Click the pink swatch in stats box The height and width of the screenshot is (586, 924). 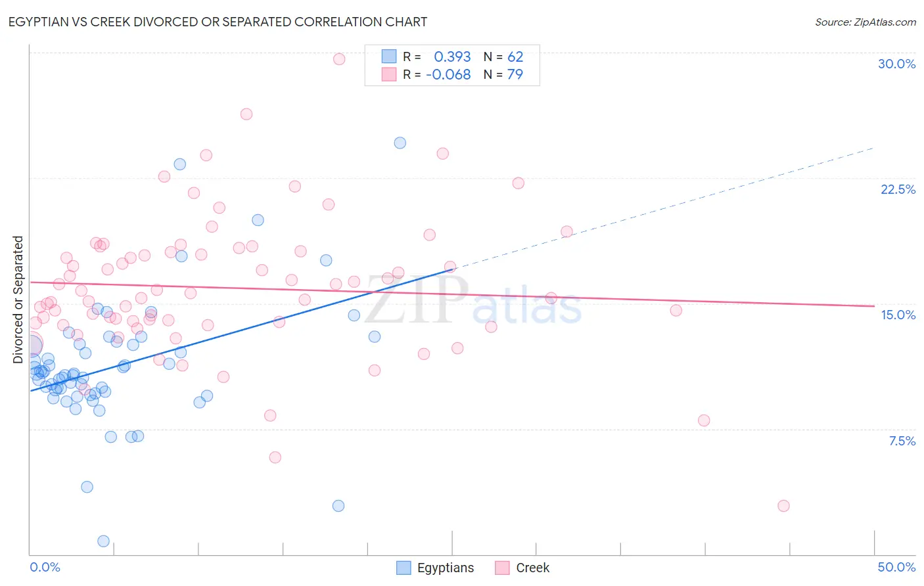(389, 74)
